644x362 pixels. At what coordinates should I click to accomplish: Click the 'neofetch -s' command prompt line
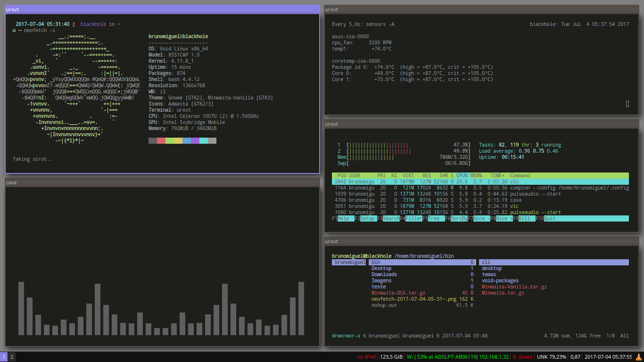34,30
